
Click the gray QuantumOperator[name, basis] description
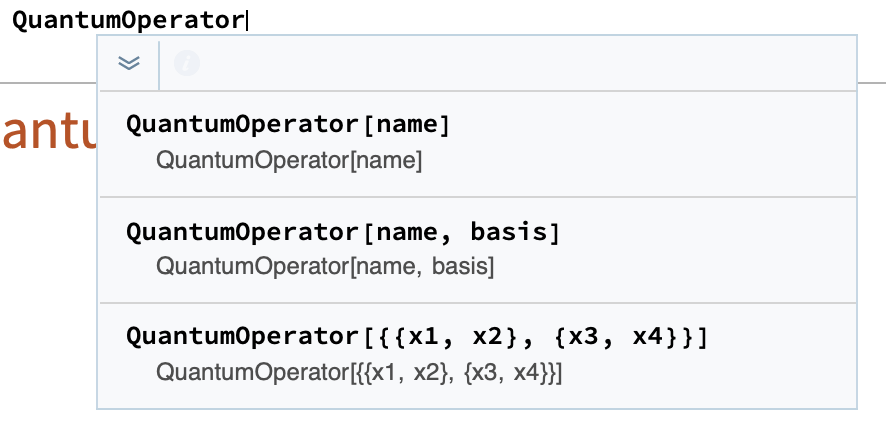coord(325,266)
